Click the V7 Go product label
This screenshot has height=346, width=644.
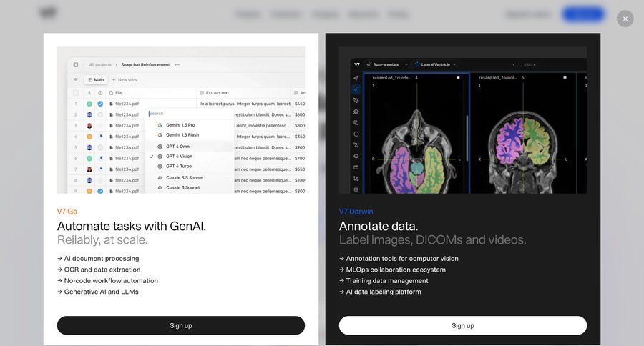tap(67, 212)
